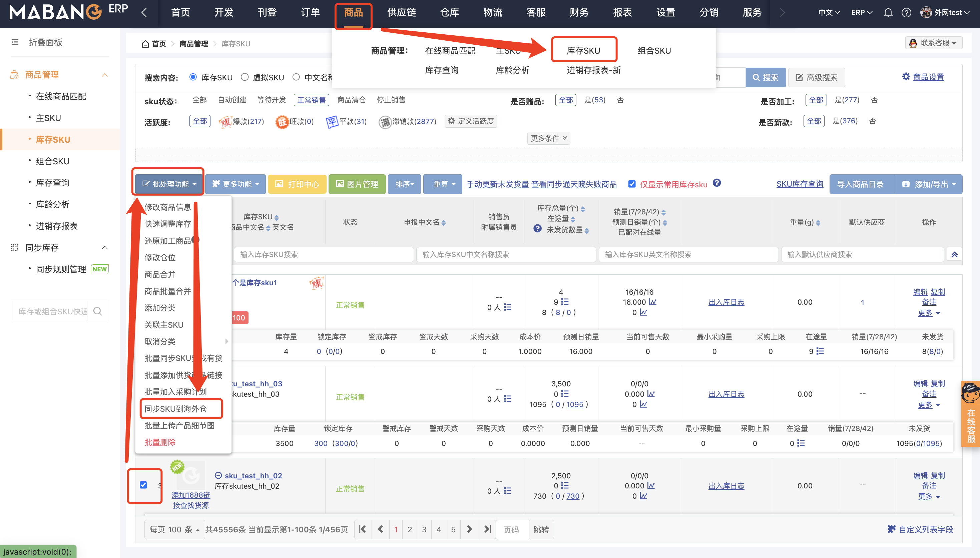980x558 pixels.
Task: Click the list icon beside 0 人 in first row
Action: (x=507, y=307)
